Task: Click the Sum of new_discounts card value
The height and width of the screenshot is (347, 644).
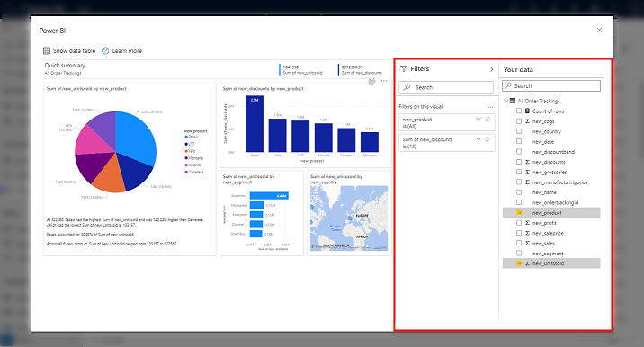Action: pyautogui.click(x=353, y=67)
